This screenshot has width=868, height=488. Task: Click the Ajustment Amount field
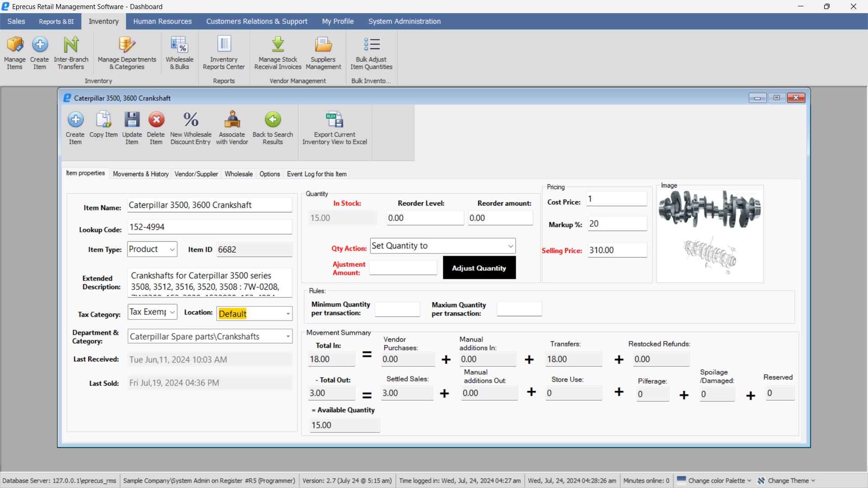pyautogui.click(x=403, y=268)
